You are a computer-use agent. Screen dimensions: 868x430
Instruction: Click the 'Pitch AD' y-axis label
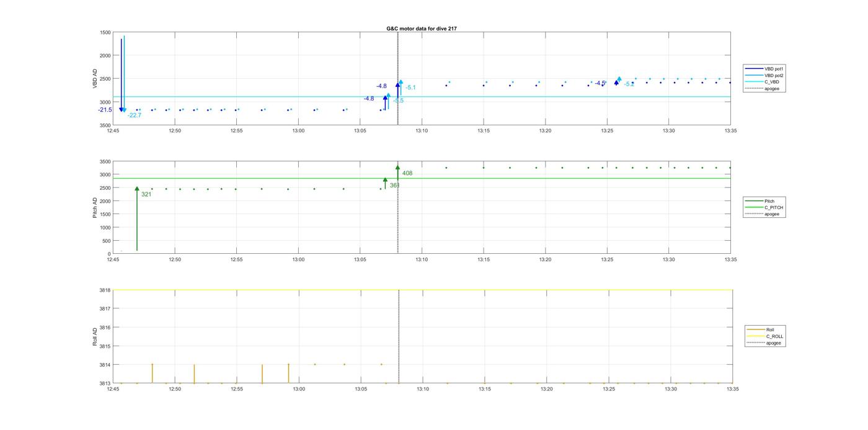(x=95, y=208)
